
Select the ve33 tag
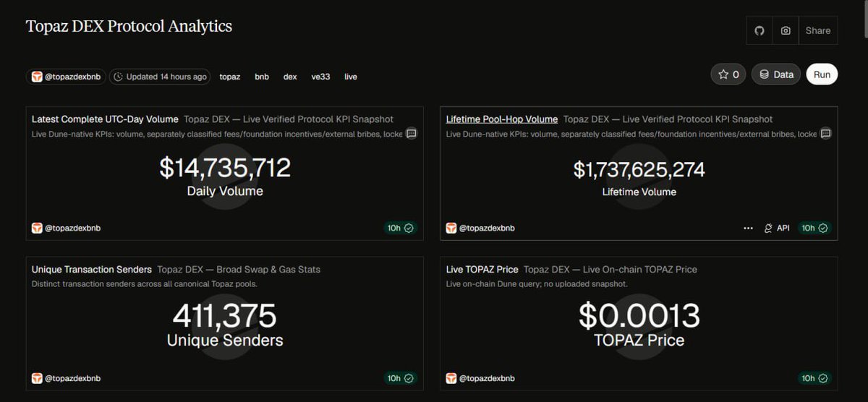point(320,77)
